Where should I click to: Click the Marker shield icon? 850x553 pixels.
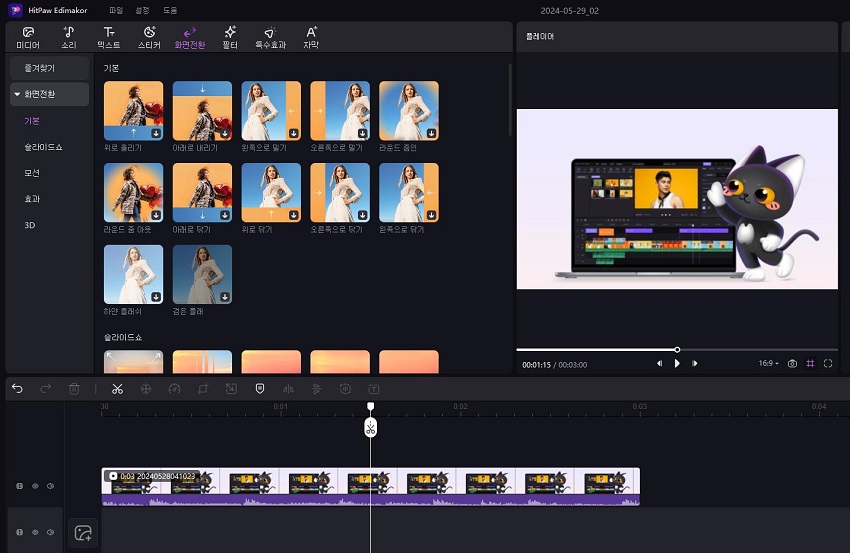[x=260, y=389]
